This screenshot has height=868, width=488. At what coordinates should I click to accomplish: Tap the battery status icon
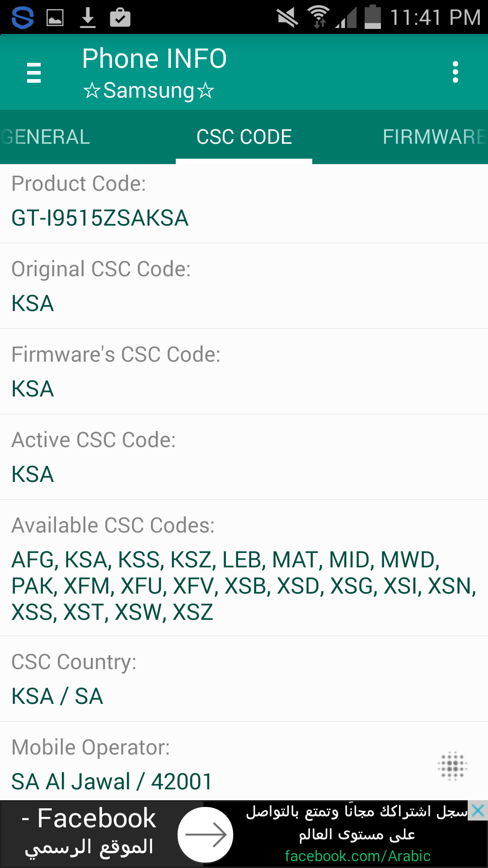373,17
